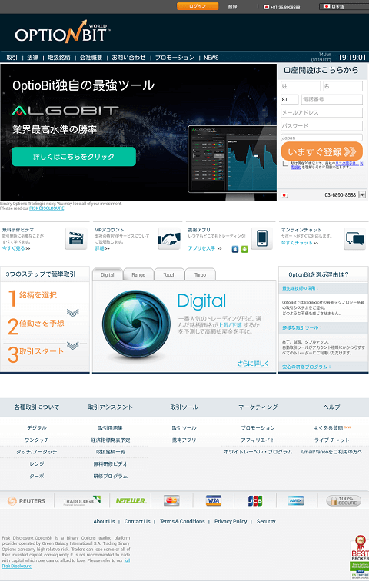Open the Terms & Conditions footer link

(x=182, y=521)
